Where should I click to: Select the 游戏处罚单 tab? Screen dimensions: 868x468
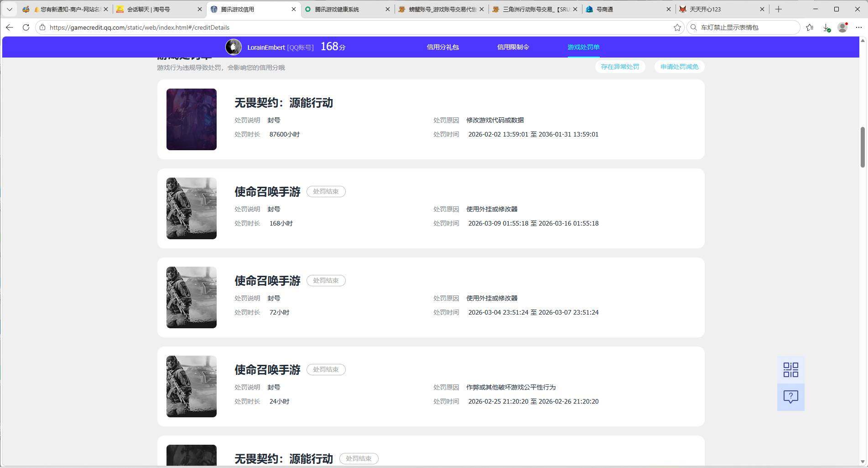[583, 47]
